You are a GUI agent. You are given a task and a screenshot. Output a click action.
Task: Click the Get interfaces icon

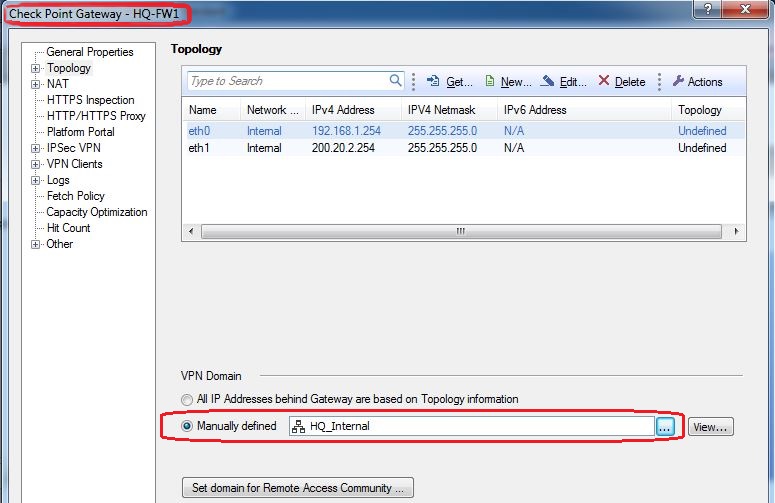pyautogui.click(x=433, y=81)
